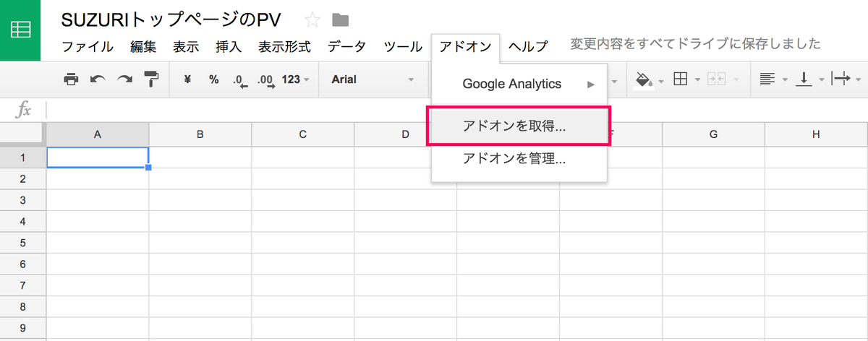Open the fill color picker

coord(647,79)
